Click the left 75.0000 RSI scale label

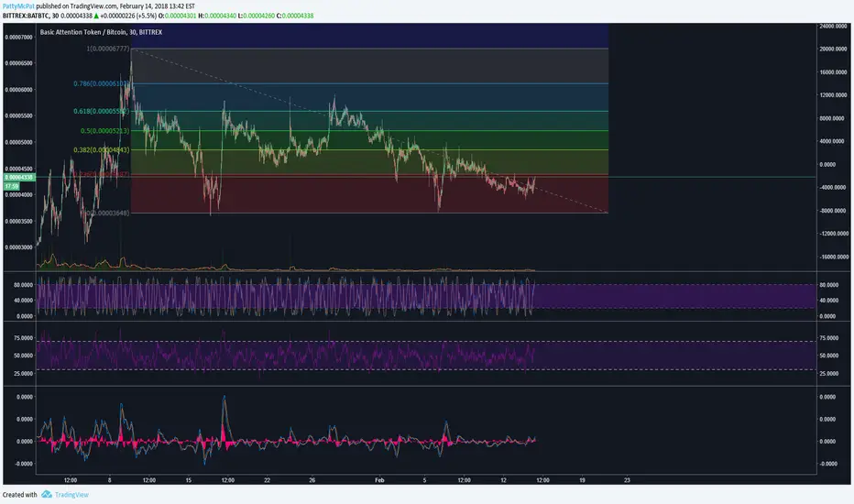point(24,338)
